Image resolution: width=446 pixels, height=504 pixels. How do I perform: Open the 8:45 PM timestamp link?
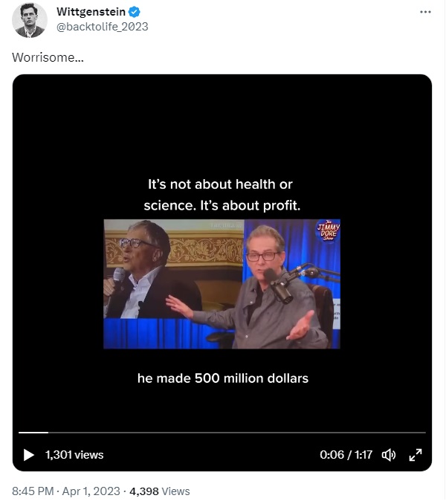point(33,491)
